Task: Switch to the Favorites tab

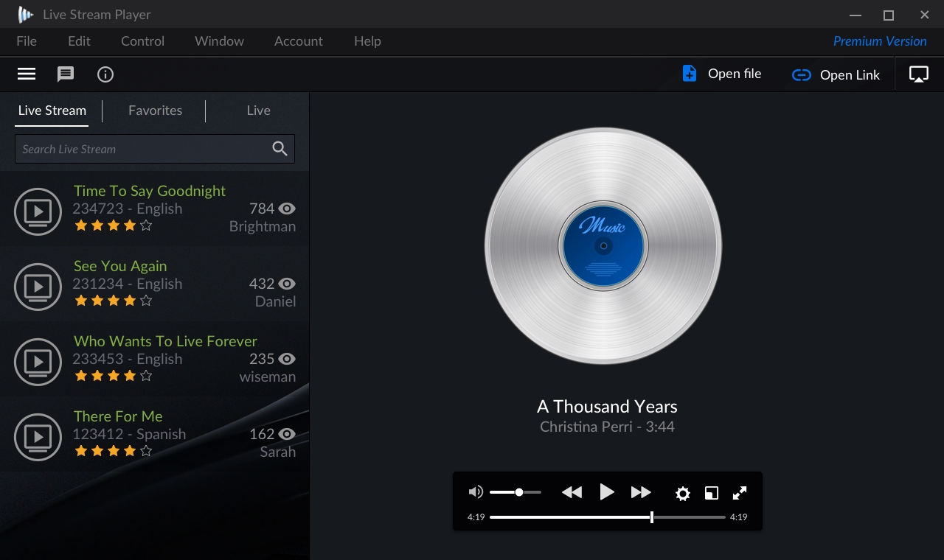Action: pos(155,110)
